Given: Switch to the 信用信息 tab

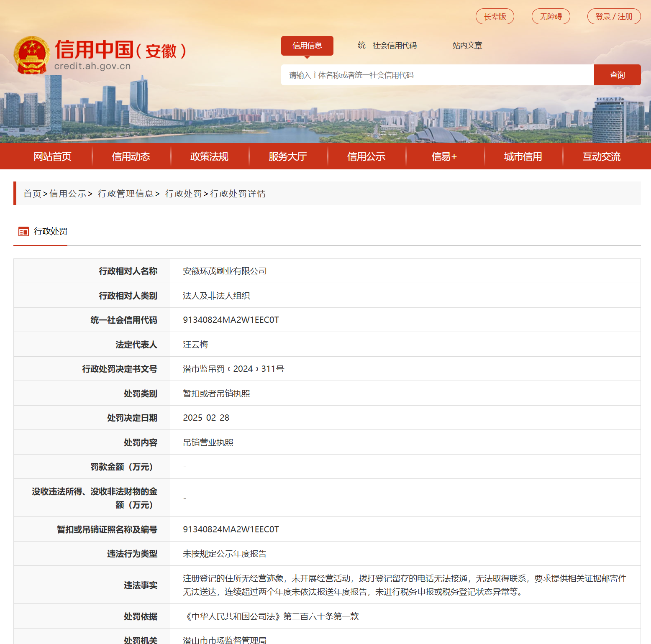Looking at the screenshot, I should [307, 46].
